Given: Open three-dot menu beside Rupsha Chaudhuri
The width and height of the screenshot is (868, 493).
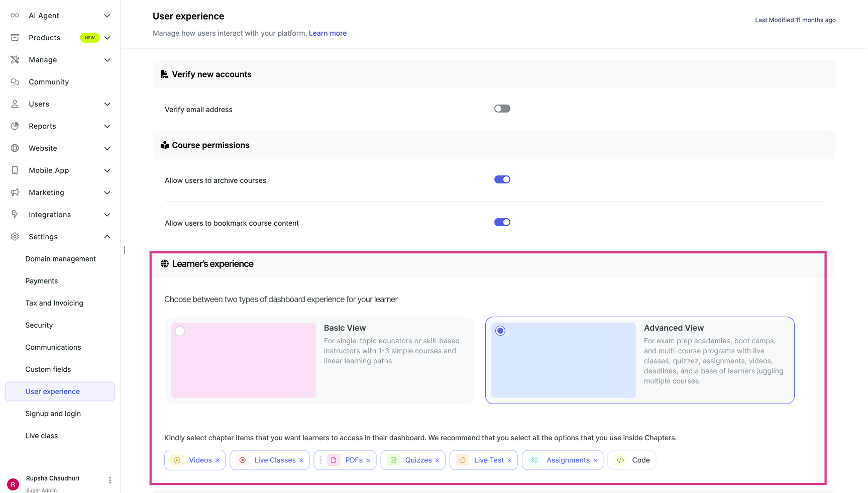Looking at the screenshot, I should pyautogui.click(x=110, y=480).
